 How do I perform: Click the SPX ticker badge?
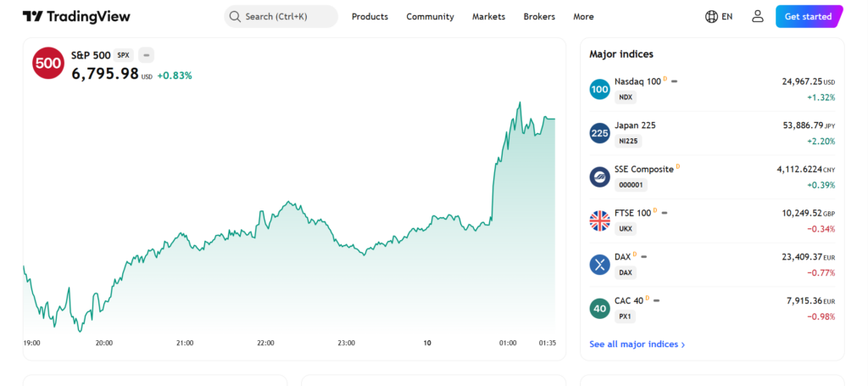pyautogui.click(x=124, y=55)
